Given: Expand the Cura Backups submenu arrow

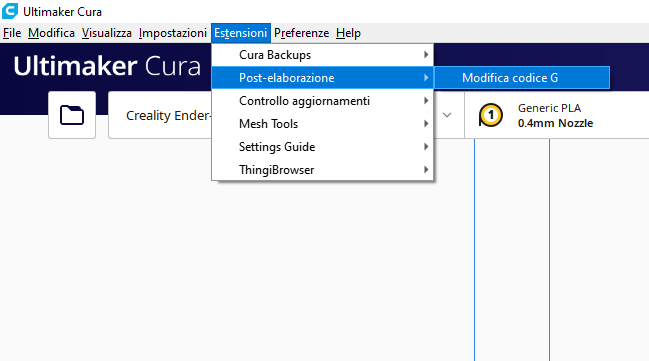Looking at the screenshot, I should 426,55.
